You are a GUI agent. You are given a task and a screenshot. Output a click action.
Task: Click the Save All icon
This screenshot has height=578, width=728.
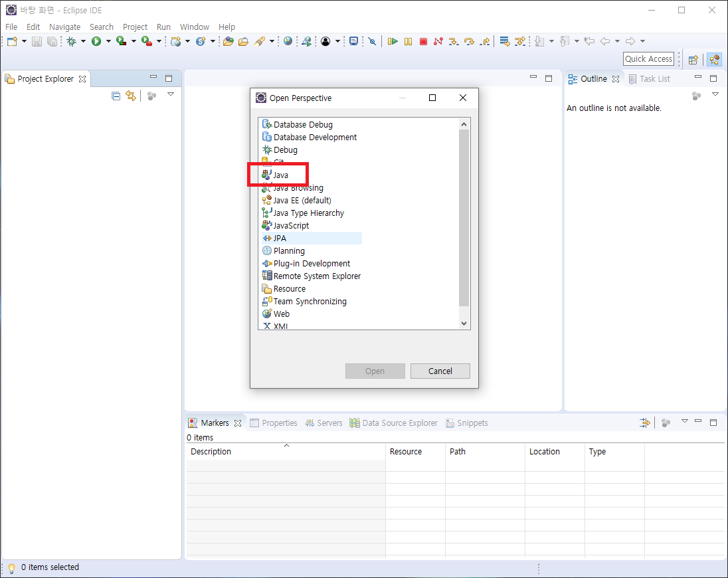point(52,41)
